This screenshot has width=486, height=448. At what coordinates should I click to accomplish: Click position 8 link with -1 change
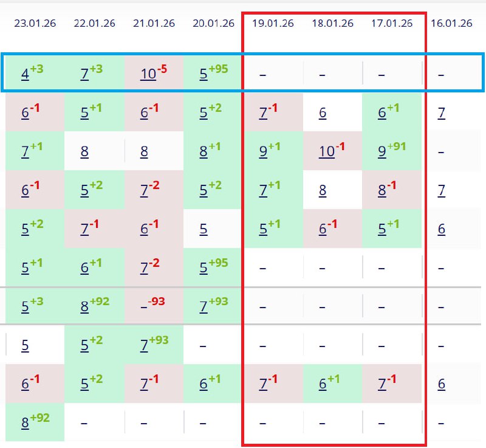383,191
